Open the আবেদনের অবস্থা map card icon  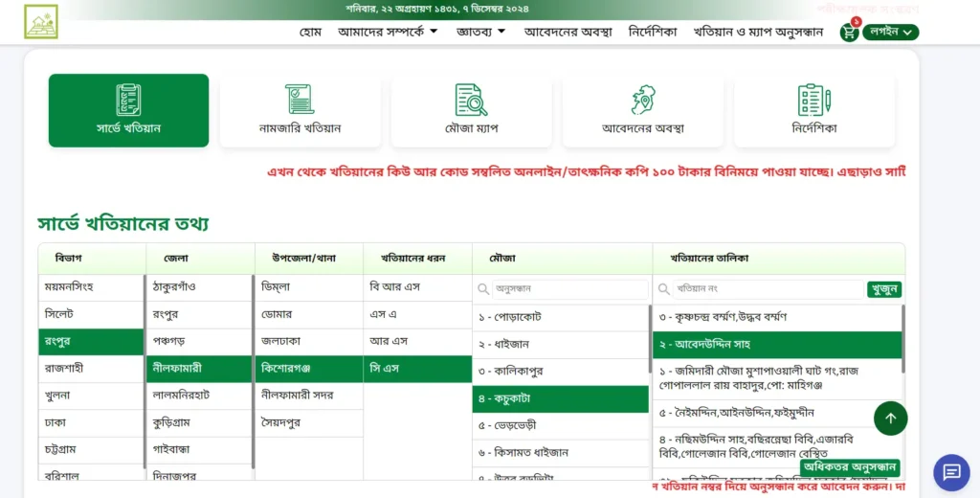[x=642, y=100]
